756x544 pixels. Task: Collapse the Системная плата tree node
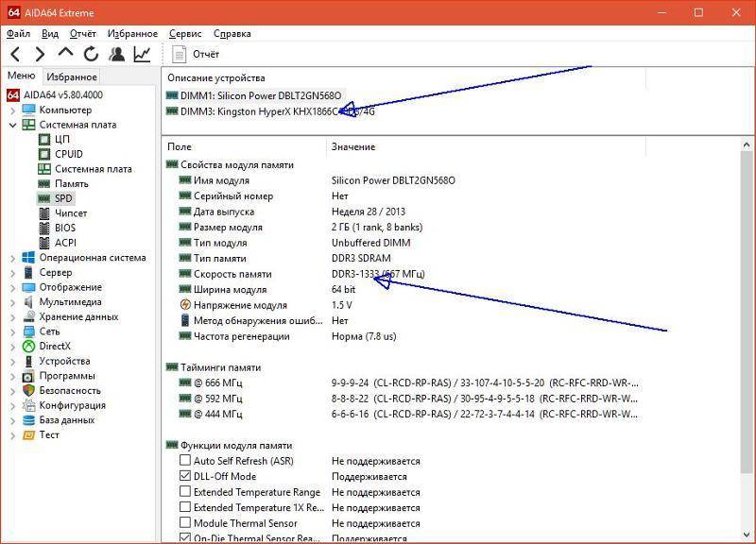point(13,125)
